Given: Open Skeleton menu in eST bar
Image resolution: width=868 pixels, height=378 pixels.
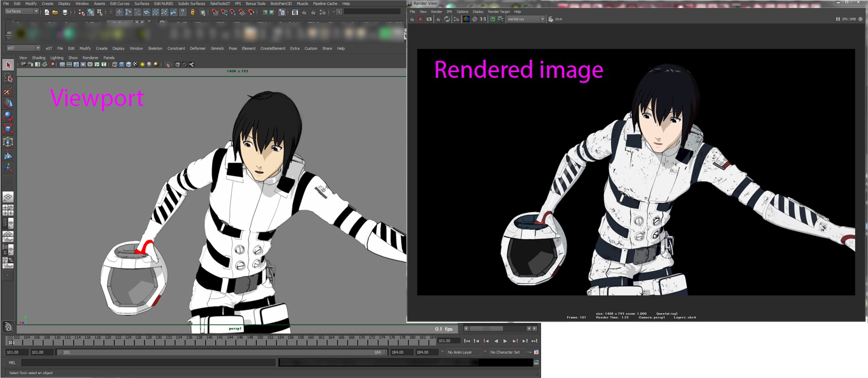Looking at the screenshot, I should tap(155, 48).
